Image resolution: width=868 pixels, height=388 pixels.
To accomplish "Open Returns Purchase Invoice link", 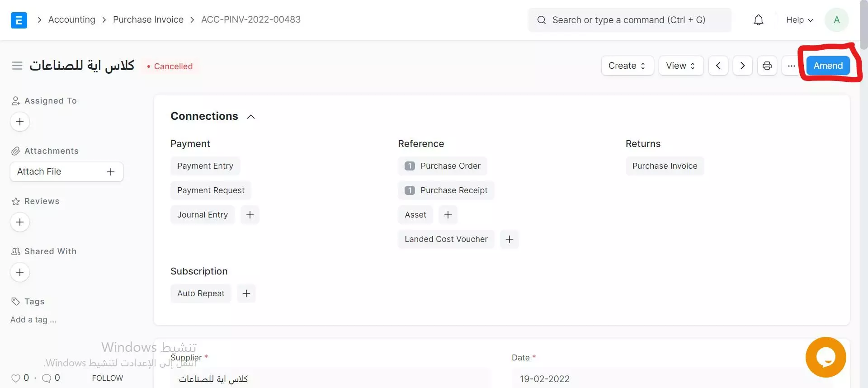I will [x=665, y=166].
